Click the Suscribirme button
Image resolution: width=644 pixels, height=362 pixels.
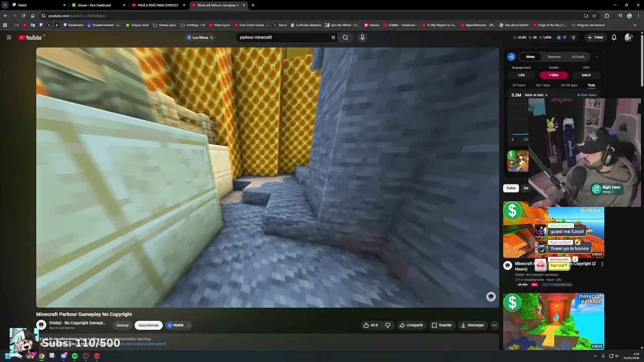coord(148,325)
